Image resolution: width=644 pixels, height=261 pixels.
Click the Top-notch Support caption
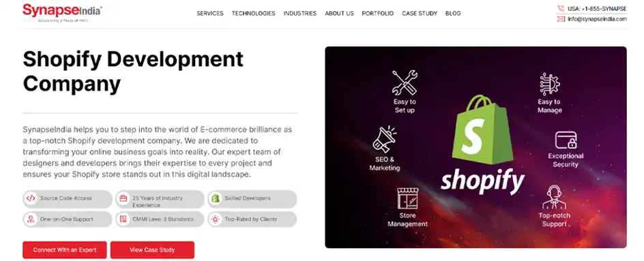coord(554,219)
